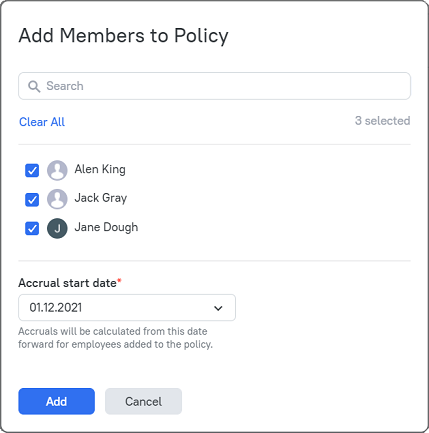Image resolution: width=429 pixels, height=433 pixels.
Task: Select the Jack Gray name label
Action: (101, 198)
